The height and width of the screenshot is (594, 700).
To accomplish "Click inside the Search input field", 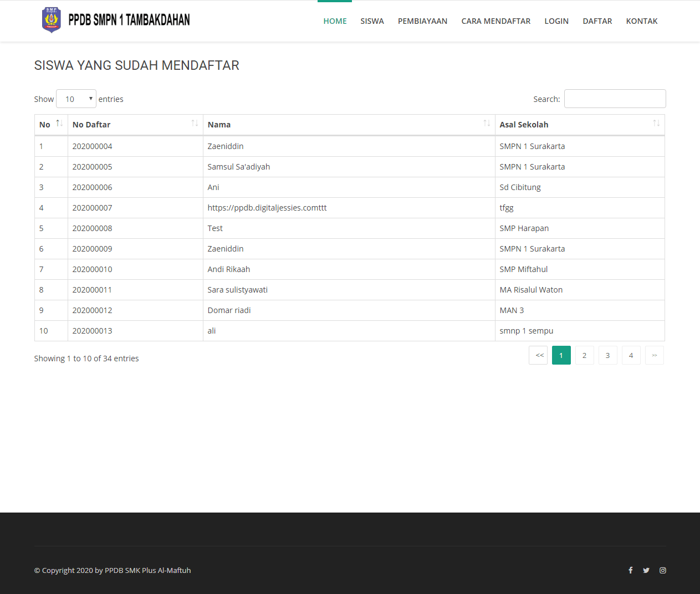I will pos(615,99).
